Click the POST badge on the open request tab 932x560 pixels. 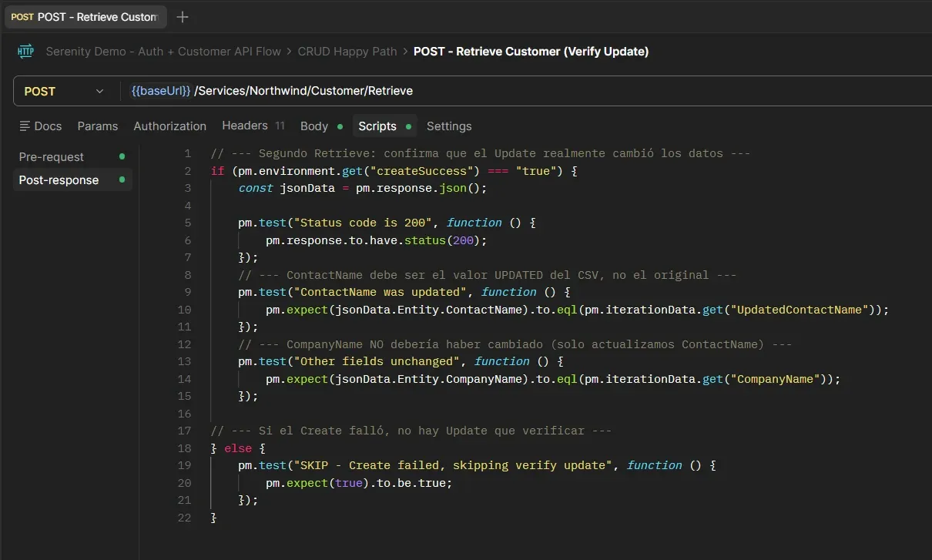pyautogui.click(x=22, y=16)
